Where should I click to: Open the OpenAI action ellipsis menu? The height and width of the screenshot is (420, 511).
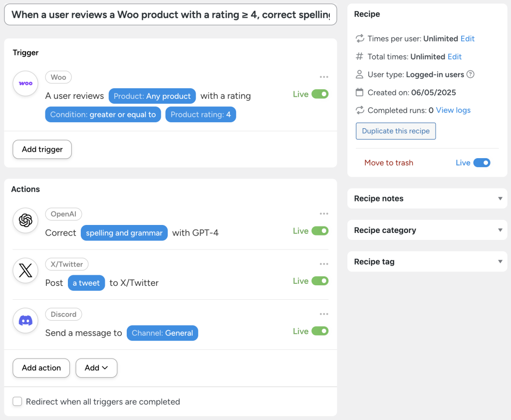pyautogui.click(x=324, y=213)
